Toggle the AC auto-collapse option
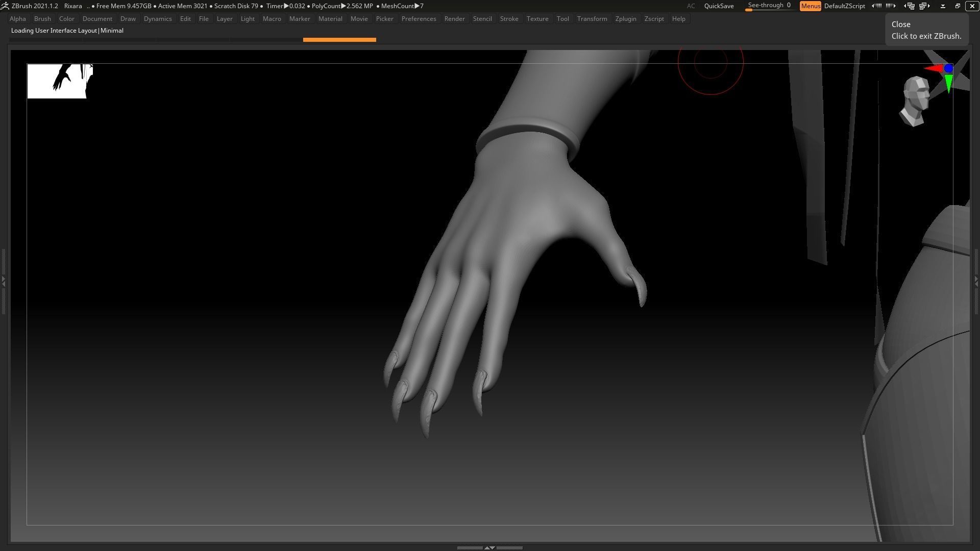 point(691,6)
